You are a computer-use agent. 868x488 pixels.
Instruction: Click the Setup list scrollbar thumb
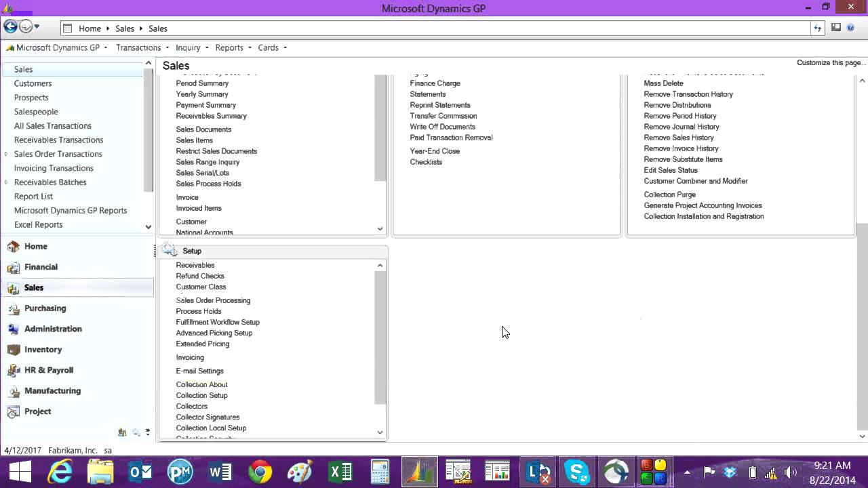[x=380, y=338]
